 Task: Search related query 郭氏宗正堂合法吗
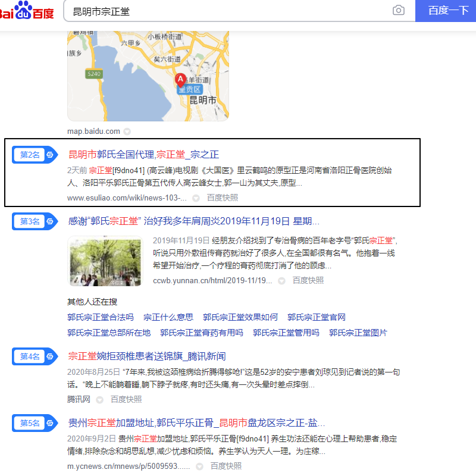(101, 317)
